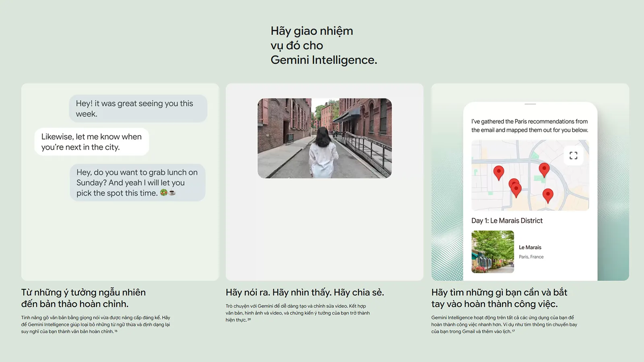Image resolution: width=644 pixels, height=362 pixels.
Task: Click the "Paris, France" location text
Action: tap(531, 257)
